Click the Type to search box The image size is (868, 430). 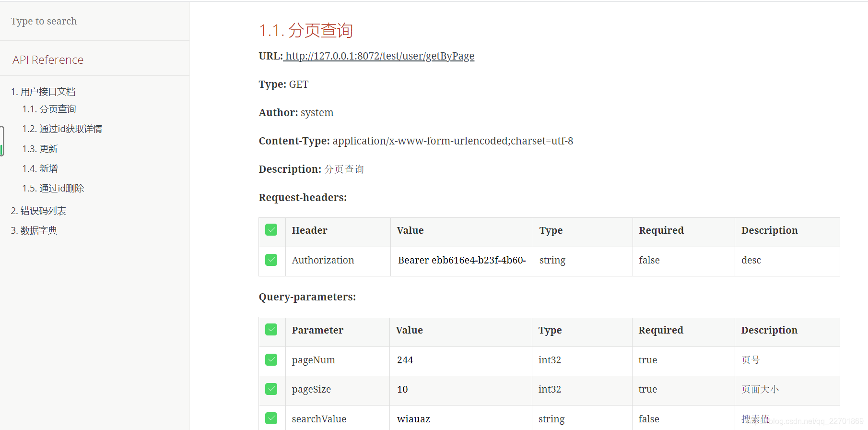[x=94, y=21]
